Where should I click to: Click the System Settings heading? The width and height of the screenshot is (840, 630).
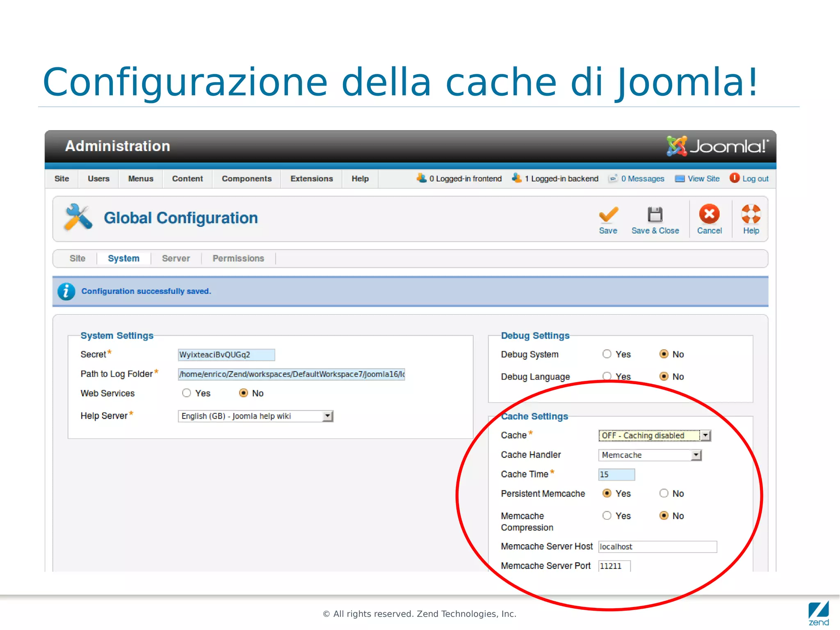(x=117, y=335)
